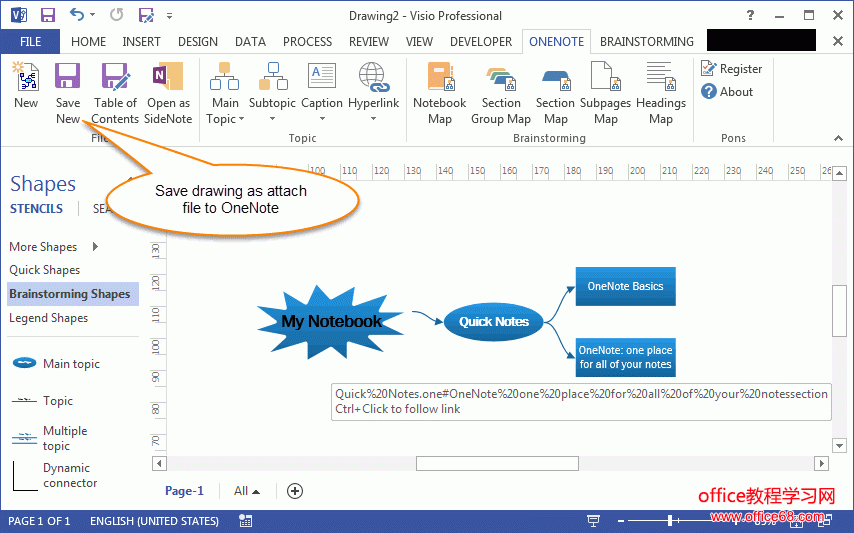This screenshot has height=533, width=854.
Task: Select the Brainstorming Shapes stencil
Action: click(x=70, y=294)
